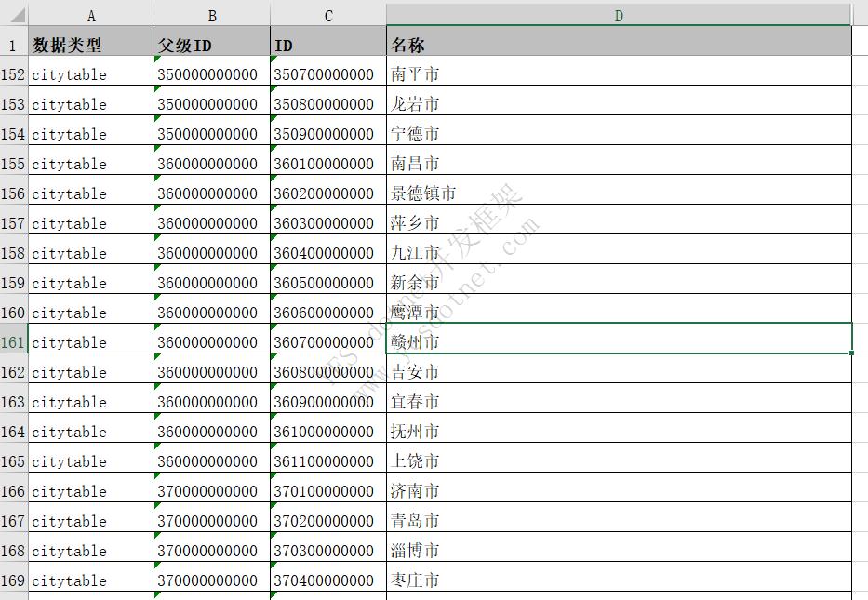Select entire row 161 via row number
Screen dimensions: 868x600
[12, 342]
